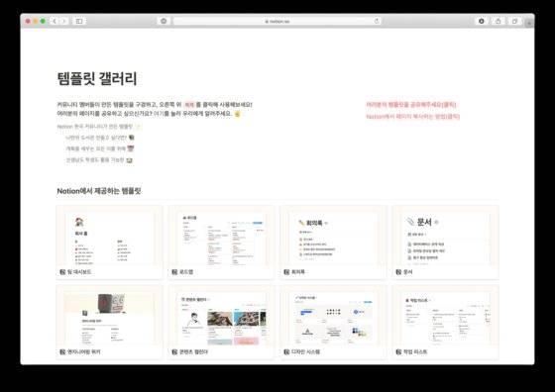Screen dimensions: 555x392
Task: Click the dark round icon left of Share
Action: 482,21
